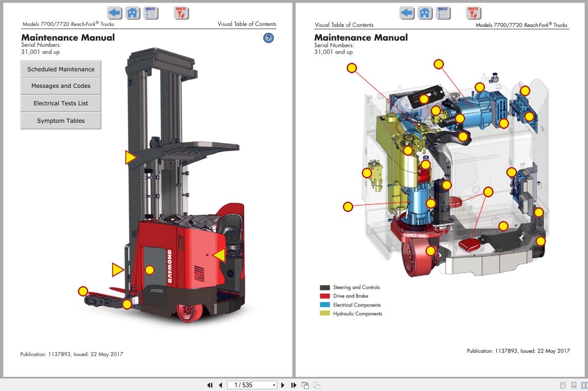The image size is (588, 391).
Task: Click yellow triangle marker beside fork carriage
Action: tap(118, 270)
